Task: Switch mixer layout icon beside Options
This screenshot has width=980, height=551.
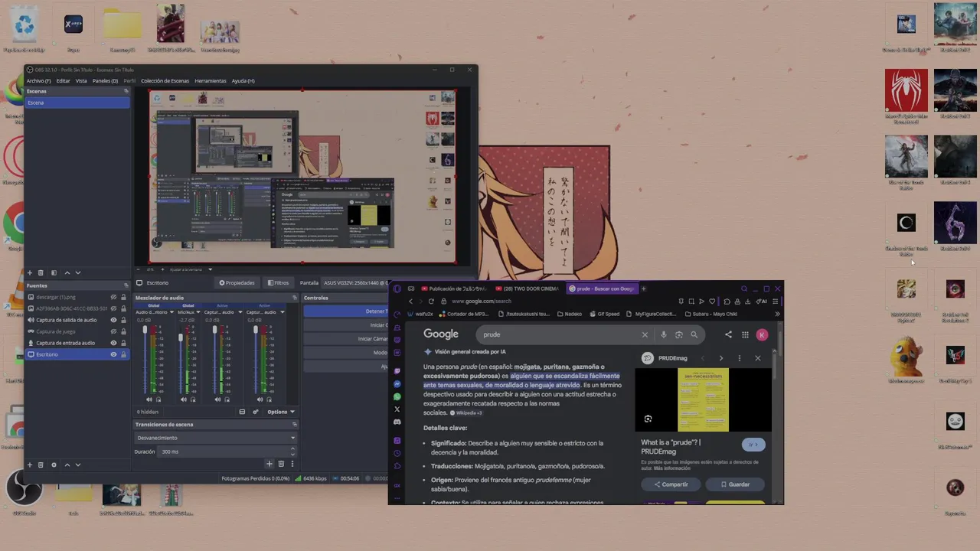Action: pos(242,412)
